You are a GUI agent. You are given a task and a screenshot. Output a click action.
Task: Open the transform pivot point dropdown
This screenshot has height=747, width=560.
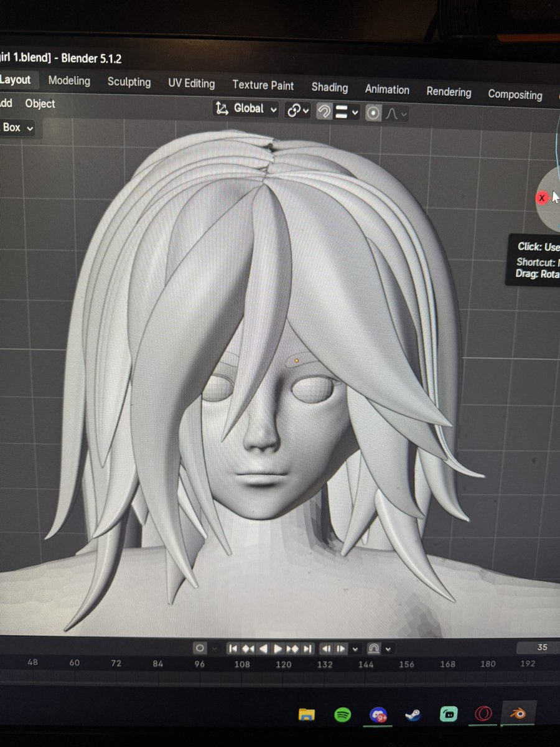pyautogui.click(x=297, y=111)
